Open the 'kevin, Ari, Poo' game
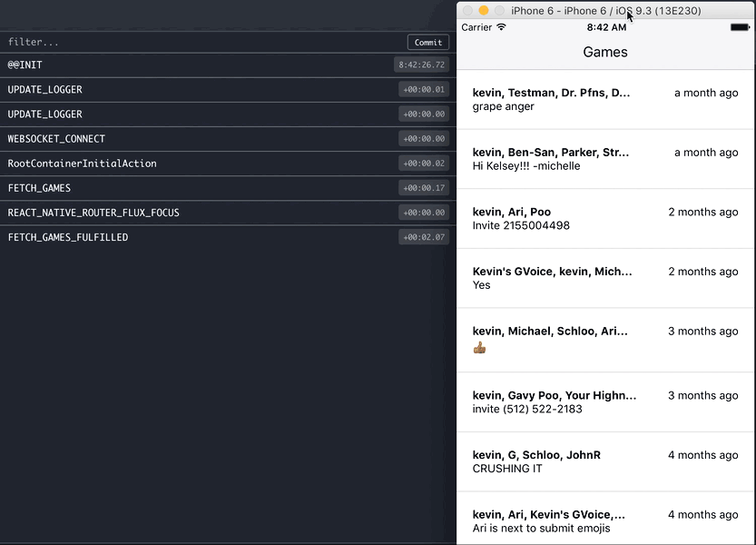 [x=605, y=218]
